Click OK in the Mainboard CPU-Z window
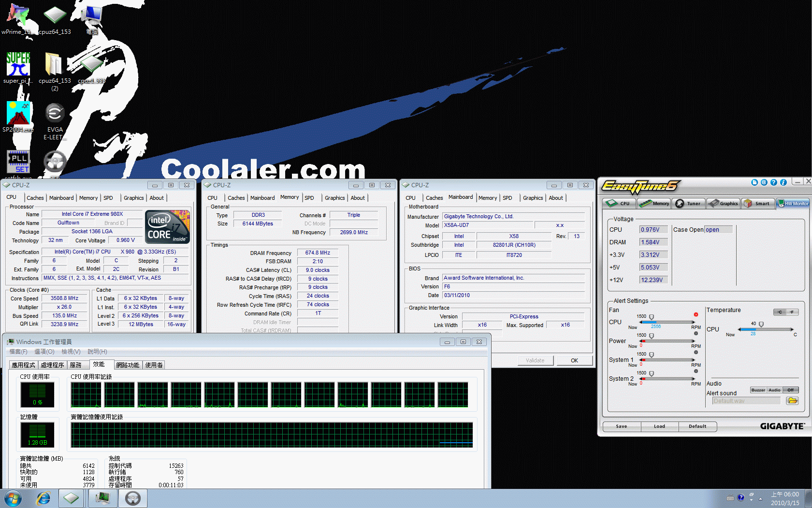Image resolution: width=812 pixels, height=508 pixels. [574, 360]
